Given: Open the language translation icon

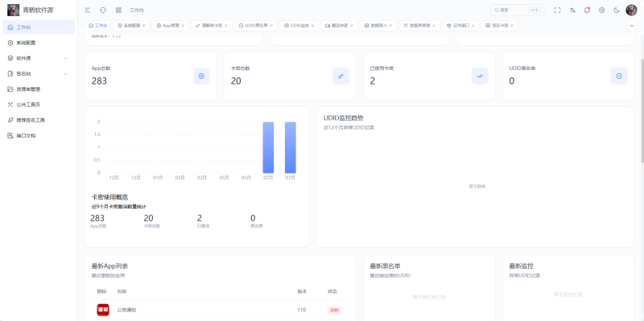Looking at the screenshot, I should (572, 10).
